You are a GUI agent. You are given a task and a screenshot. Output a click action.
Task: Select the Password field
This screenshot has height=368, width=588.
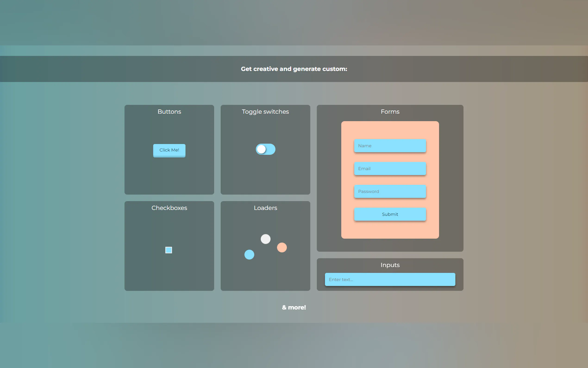(390, 191)
